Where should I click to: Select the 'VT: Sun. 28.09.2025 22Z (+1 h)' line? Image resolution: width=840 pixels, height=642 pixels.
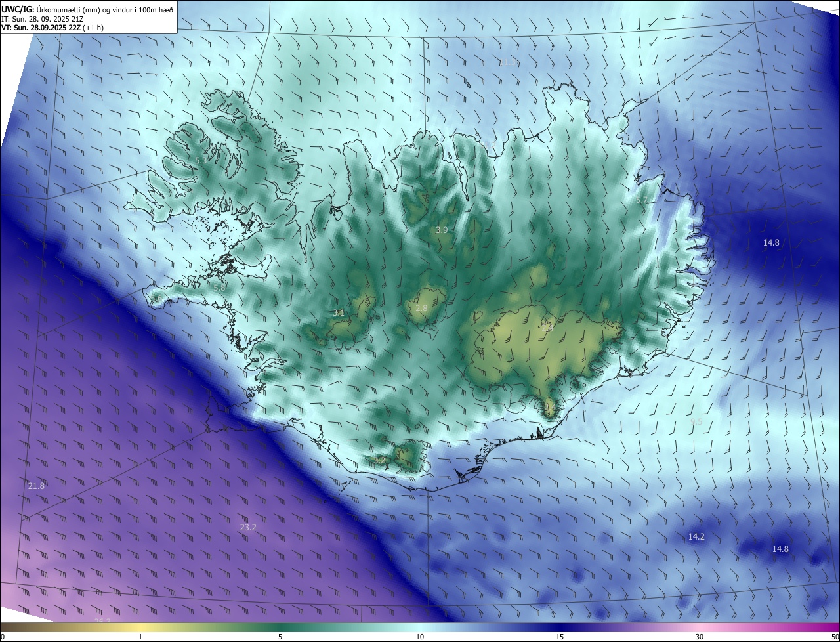pyautogui.click(x=52, y=28)
